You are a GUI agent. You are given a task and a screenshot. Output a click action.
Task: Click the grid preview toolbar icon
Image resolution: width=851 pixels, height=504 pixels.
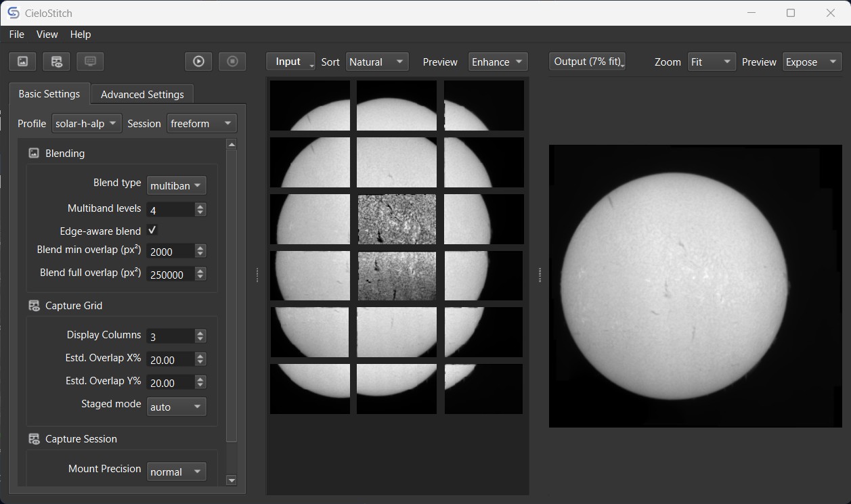point(56,62)
